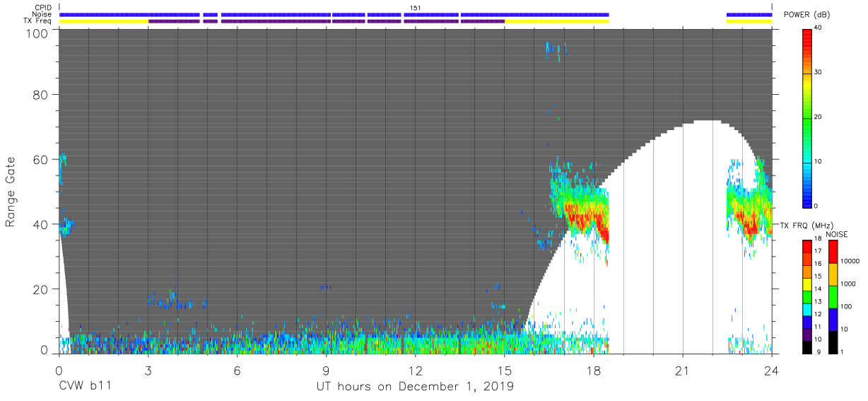
Task: Click the TX frequency color legend bar
Action: pos(807,296)
